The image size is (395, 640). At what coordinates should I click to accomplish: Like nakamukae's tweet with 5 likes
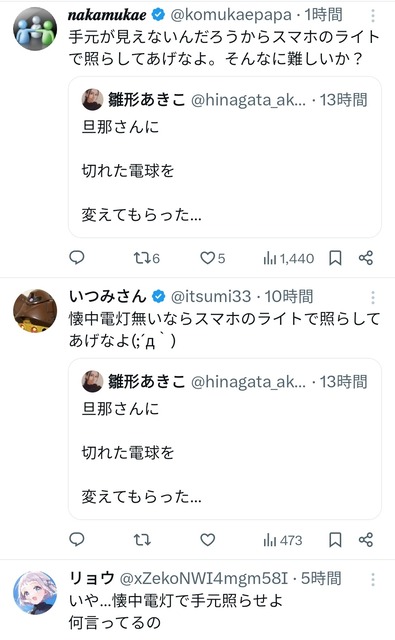[212, 258]
